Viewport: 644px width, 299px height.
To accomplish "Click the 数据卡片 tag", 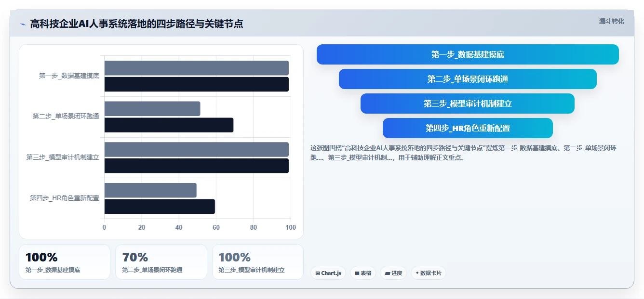I will (x=428, y=273).
